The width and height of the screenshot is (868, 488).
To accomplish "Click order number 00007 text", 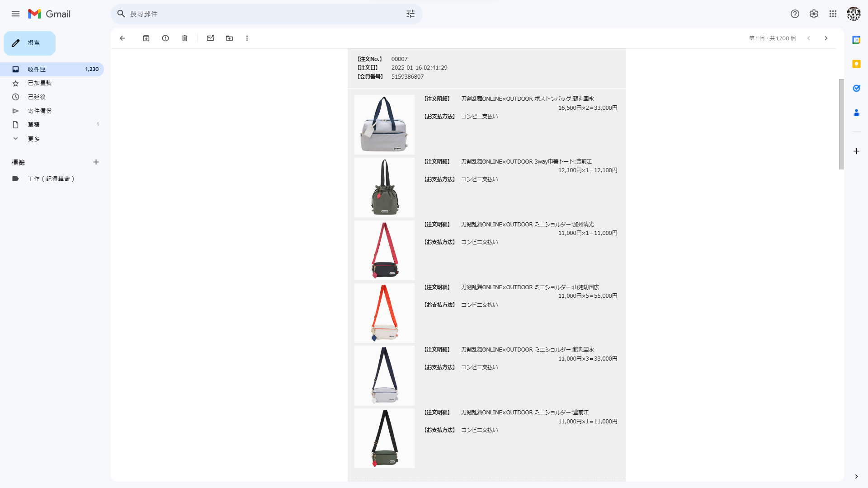I will pyautogui.click(x=399, y=59).
